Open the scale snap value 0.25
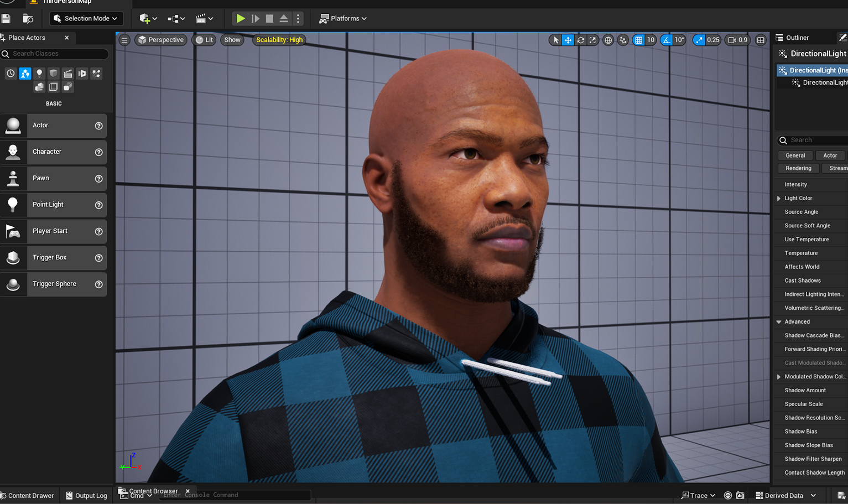Viewport: 848px width, 504px height. 713,40
